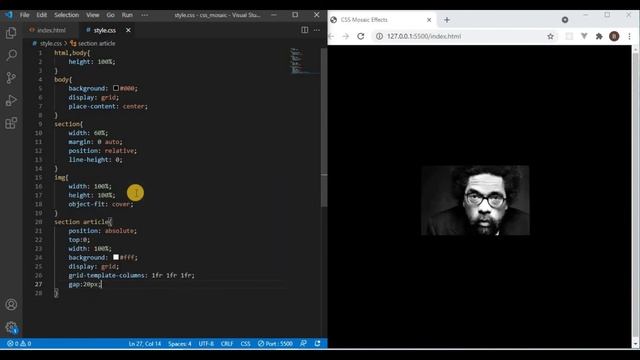Image resolution: width=640 pixels, height=360 pixels.
Task: Open the Selection menu
Action: click(x=67, y=15)
